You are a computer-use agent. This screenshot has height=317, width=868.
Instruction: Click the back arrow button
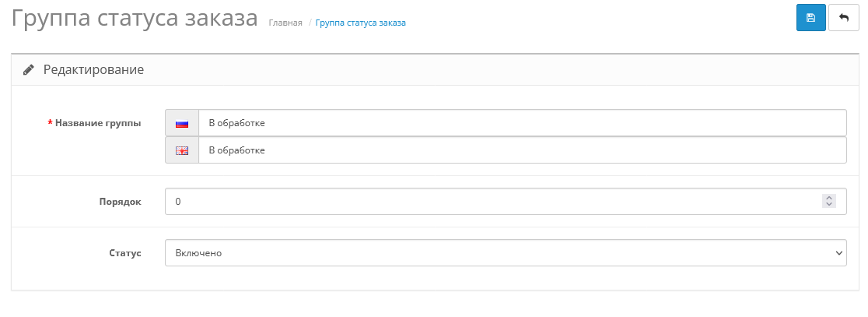(844, 18)
